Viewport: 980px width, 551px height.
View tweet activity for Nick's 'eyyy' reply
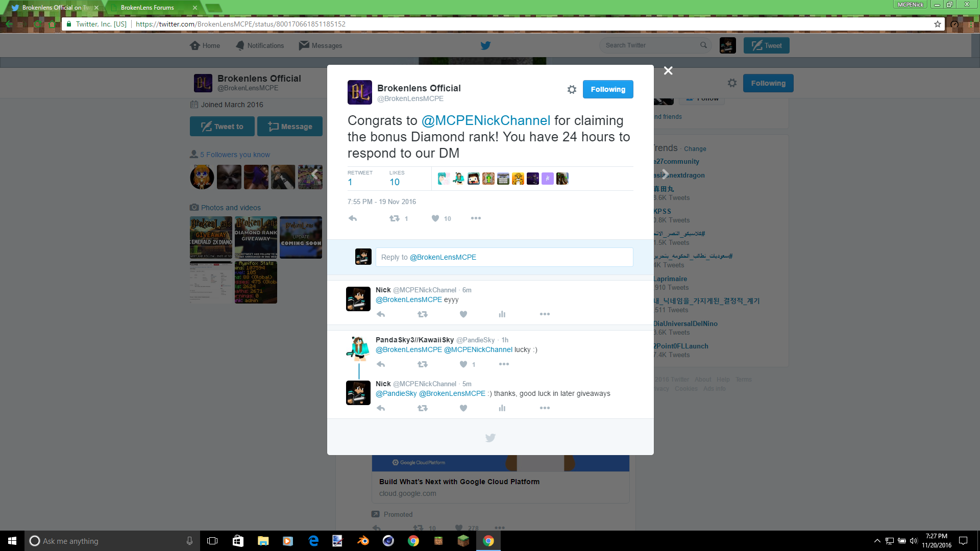click(502, 314)
